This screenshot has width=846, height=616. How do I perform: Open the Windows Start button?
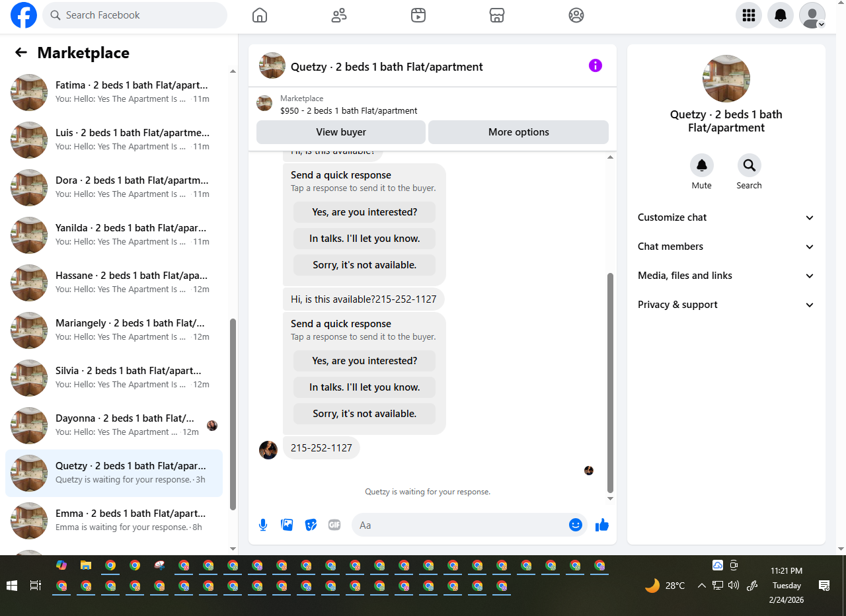(11, 586)
